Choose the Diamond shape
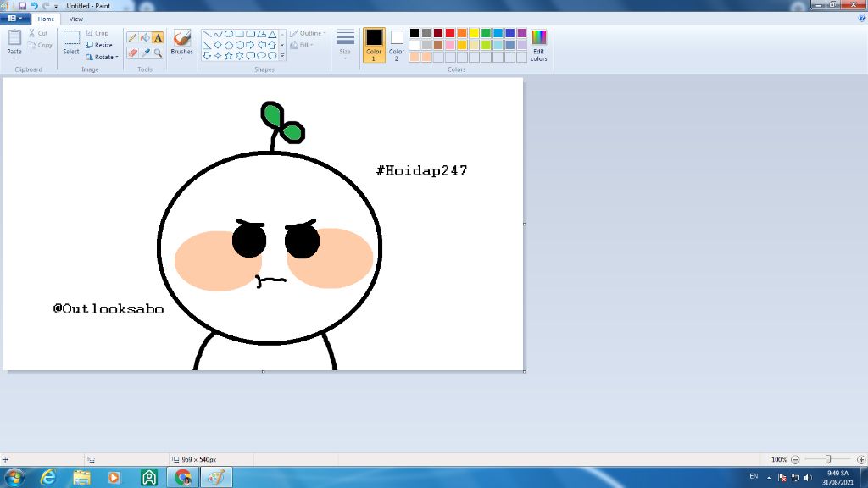 tap(218, 45)
